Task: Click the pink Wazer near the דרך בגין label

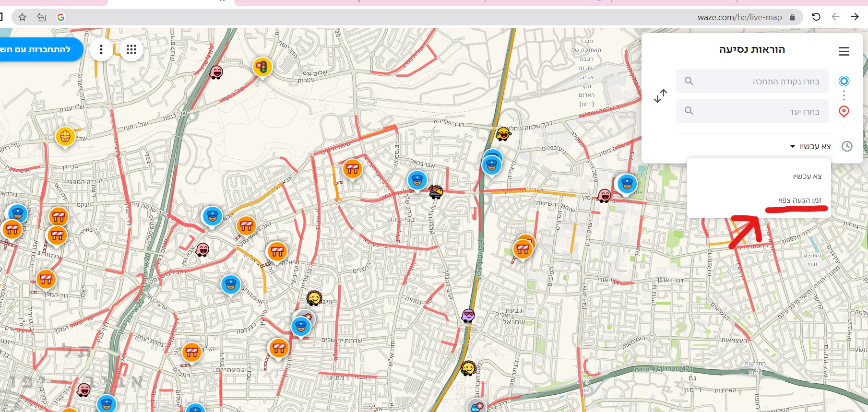Action: pos(84,390)
